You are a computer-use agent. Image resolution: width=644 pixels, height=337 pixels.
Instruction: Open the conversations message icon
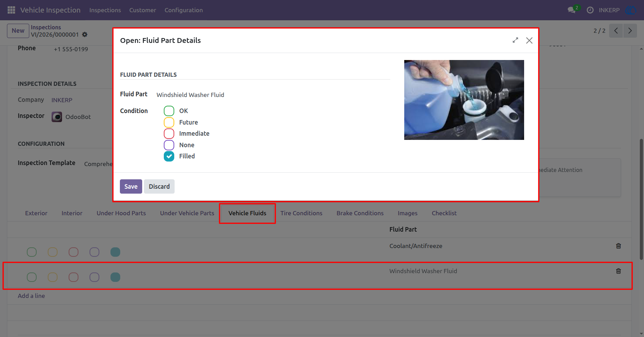pos(572,10)
